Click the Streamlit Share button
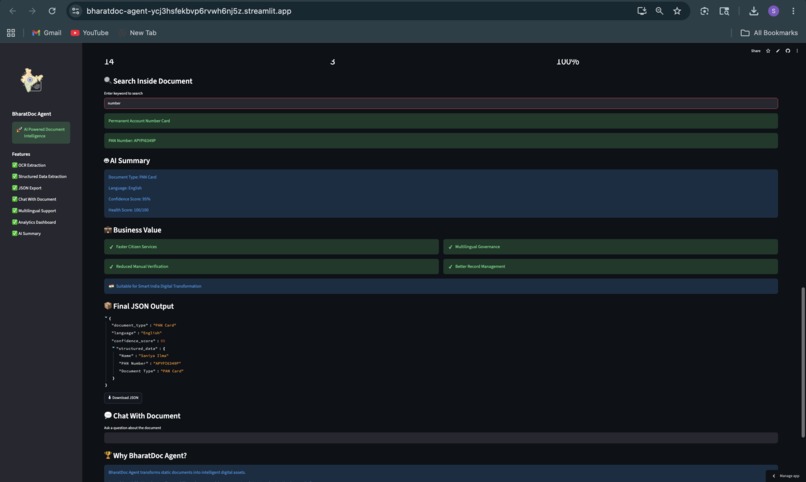Viewport: 806px width, 482px height. coord(755,51)
